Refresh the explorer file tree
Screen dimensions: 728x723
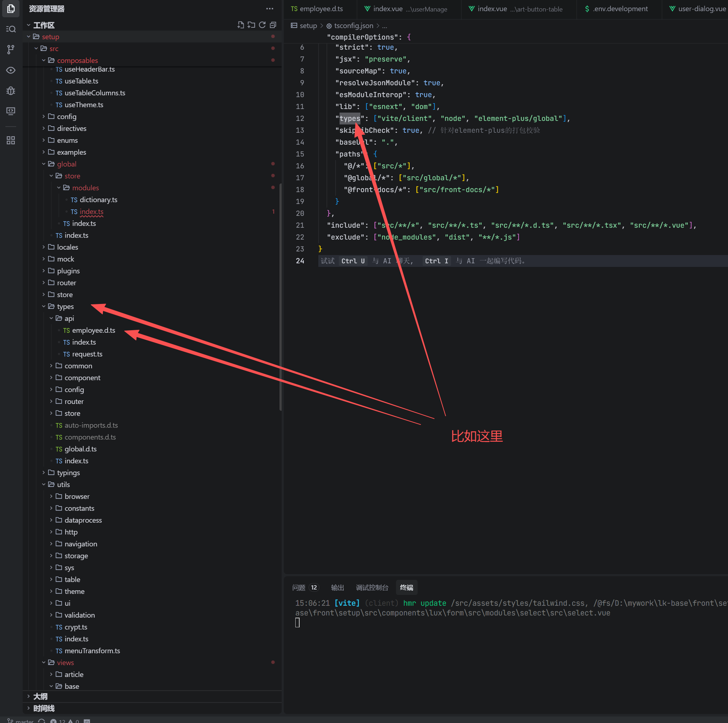262,25
